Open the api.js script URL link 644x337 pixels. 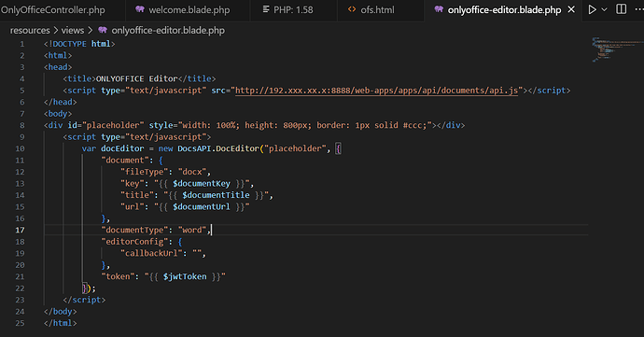coord(376,91)
